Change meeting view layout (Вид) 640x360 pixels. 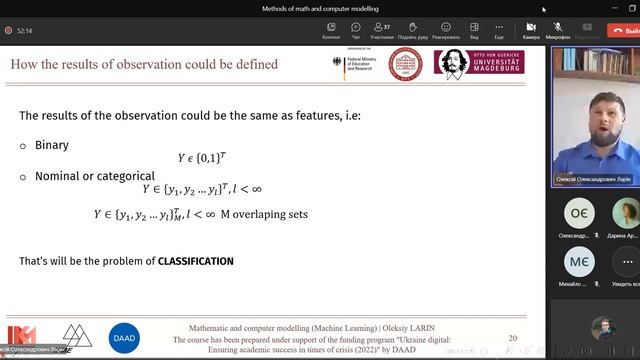pos(474,31)
